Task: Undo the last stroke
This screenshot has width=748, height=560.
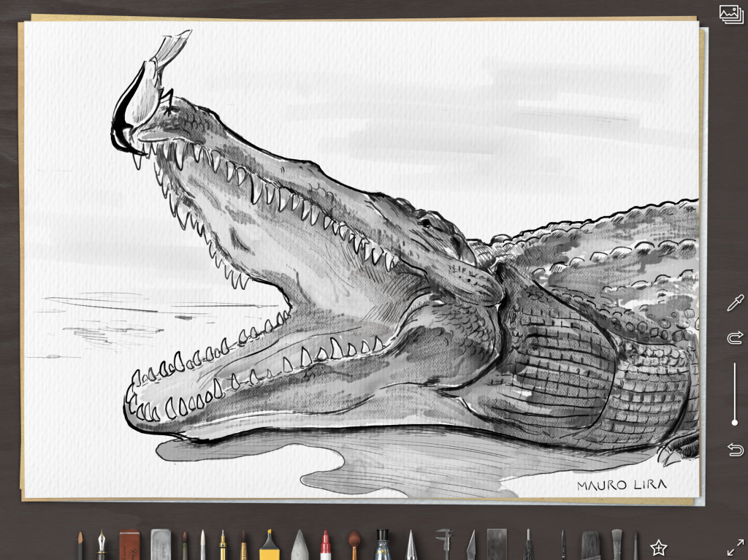Action: (734, 448)
